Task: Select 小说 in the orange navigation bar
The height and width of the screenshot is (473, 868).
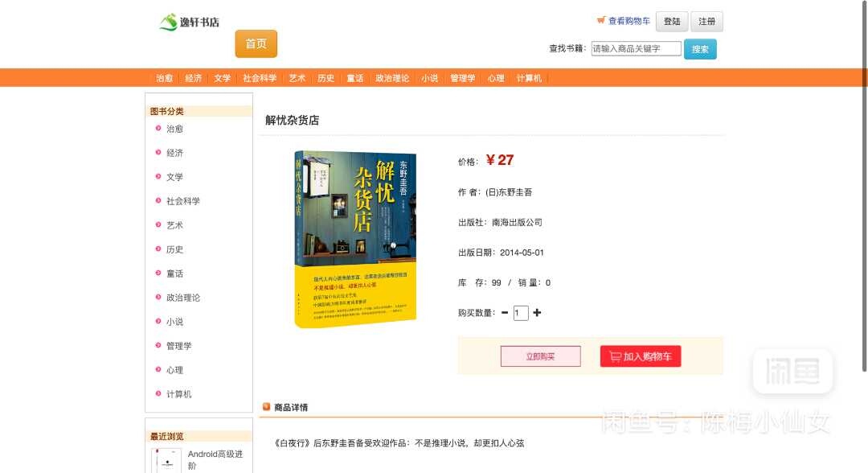Action: point(429,78)
